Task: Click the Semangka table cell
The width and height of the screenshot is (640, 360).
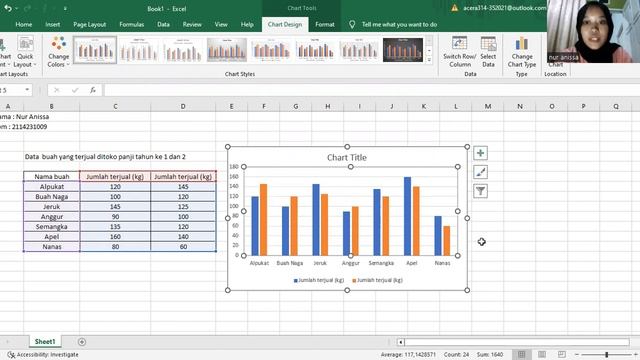Action: [52, 227]
